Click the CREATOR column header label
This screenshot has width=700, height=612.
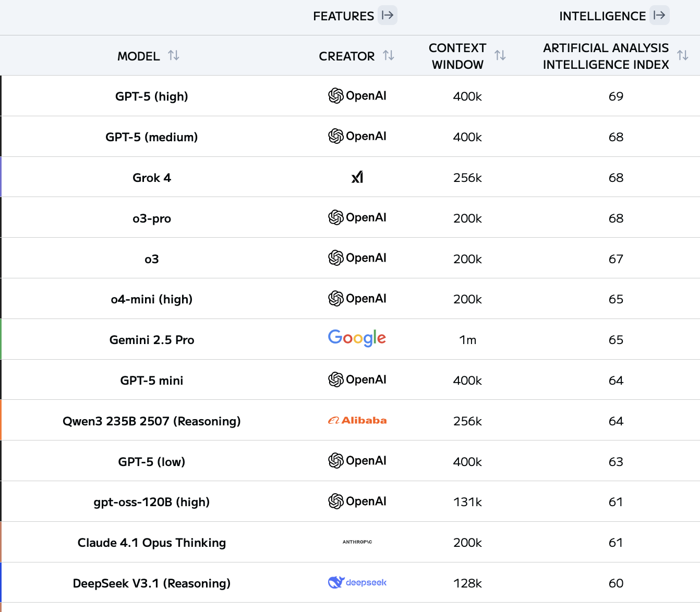click(x=347, y=56)
